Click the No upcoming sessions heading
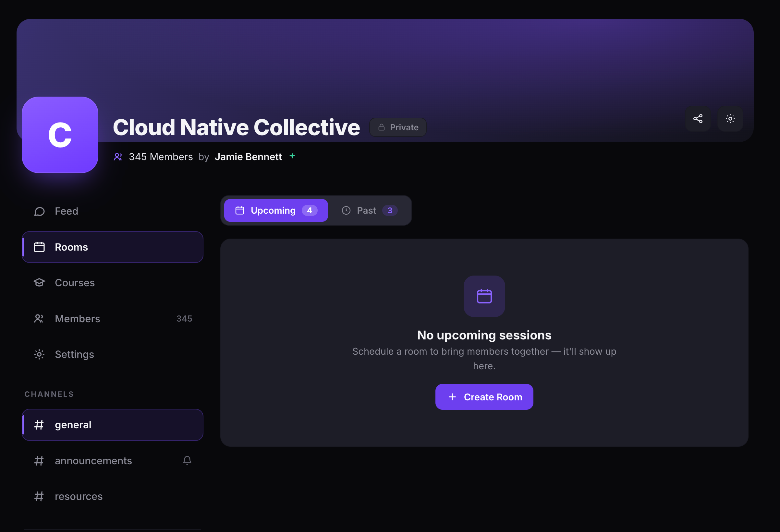780x532 pixels. tap(484, 335)
